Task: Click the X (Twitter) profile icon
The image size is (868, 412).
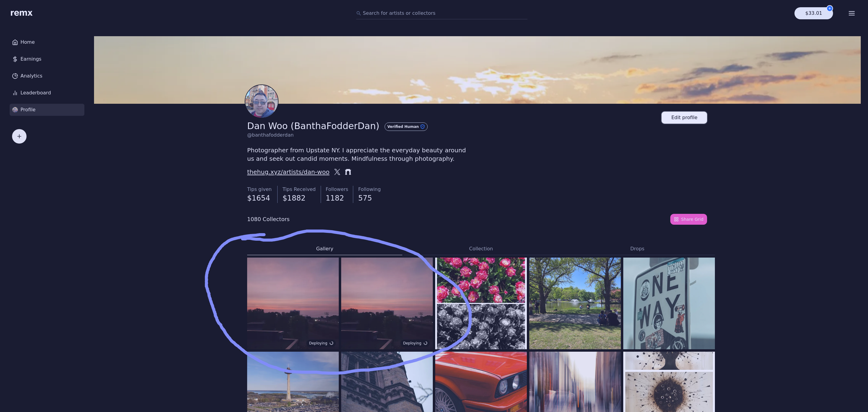Action: (x=337, y=172)
